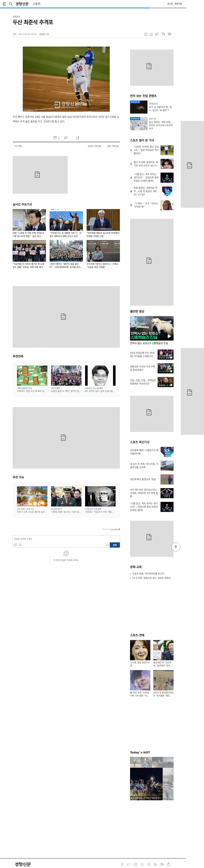This screenshot has height=868, width=204.
Task: Open Today's HOT photo collage
Action: (152, 778)
